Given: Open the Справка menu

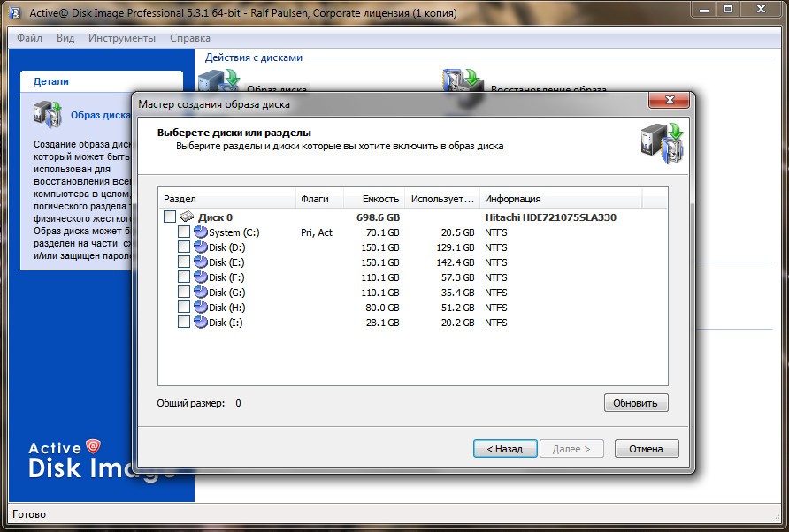Looking at the screenshot, I should tap(189, 38).
